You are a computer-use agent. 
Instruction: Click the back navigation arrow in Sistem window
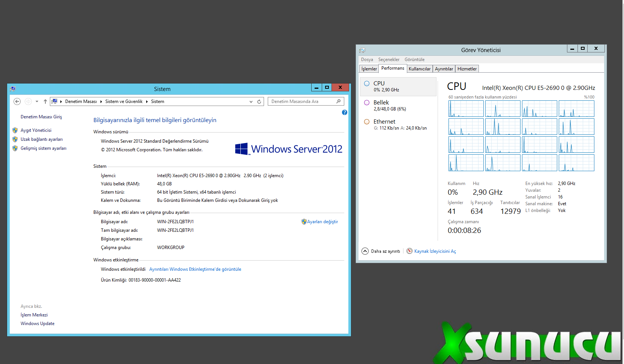click(17, 101)
